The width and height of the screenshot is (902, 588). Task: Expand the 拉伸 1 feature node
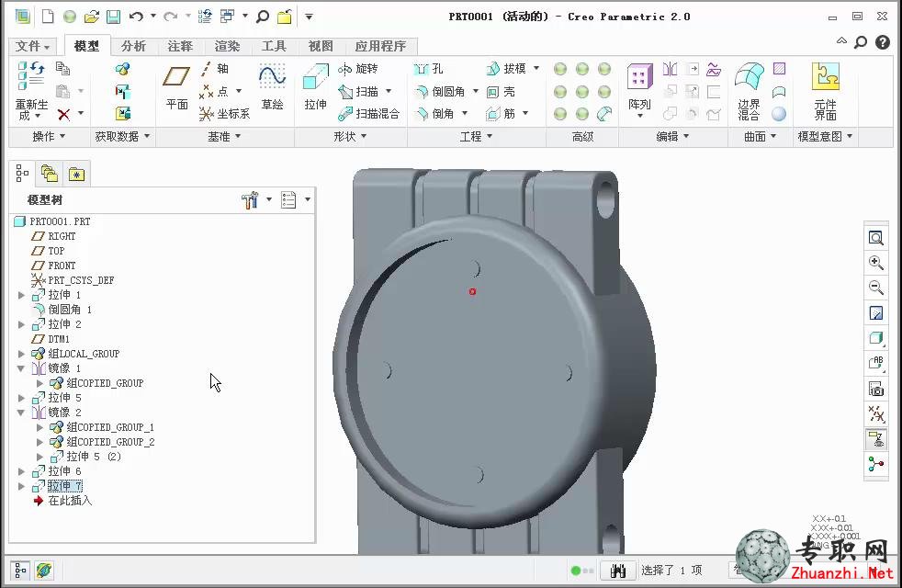[x=22, y=295]
